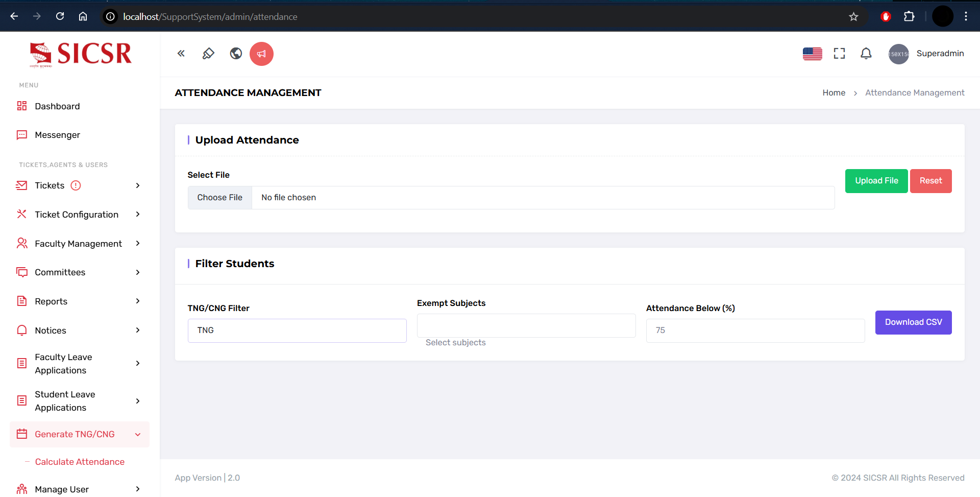The image size is (980, 497).
Task: Expand Student Leave Applications chevron
Action: [x=138, y=401]
